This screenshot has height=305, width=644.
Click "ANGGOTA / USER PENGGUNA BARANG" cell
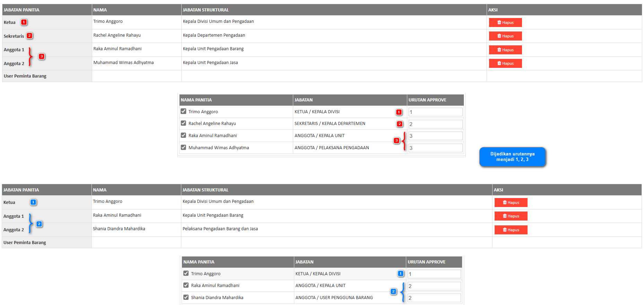[350, 298]
